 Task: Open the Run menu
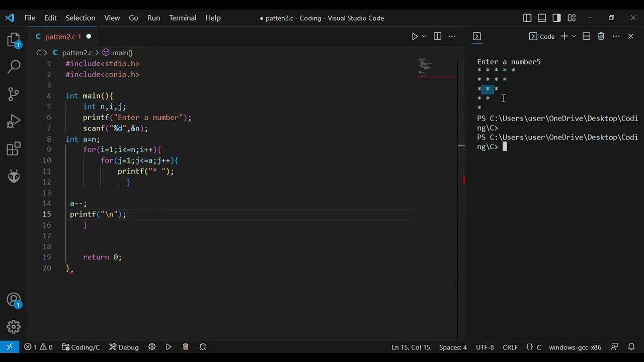(153, 18)
